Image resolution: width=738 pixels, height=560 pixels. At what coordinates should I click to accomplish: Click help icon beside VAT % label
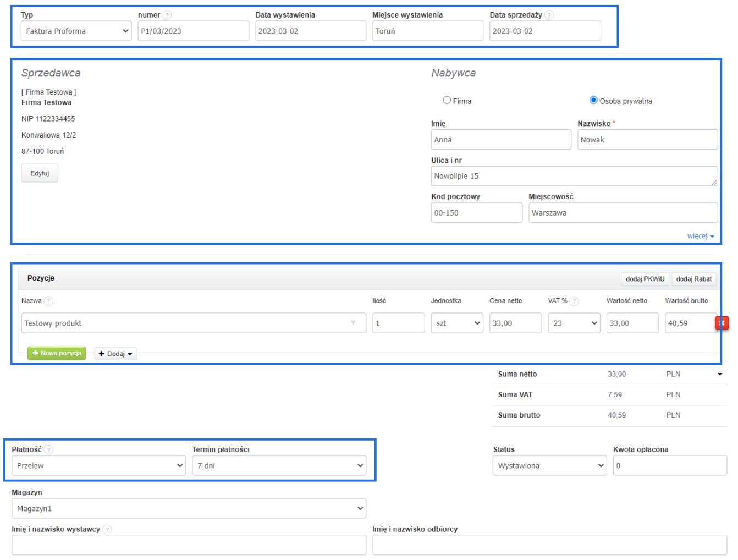pos(574,301)
